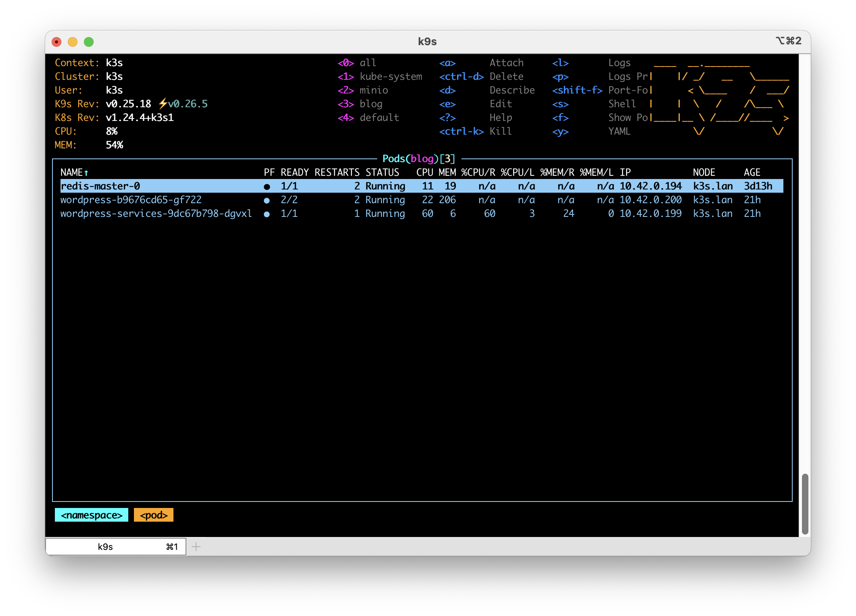The image size is (856, 616).
Task: Click the terminal vertical scrollbar thumb
Action: (805, 504)
